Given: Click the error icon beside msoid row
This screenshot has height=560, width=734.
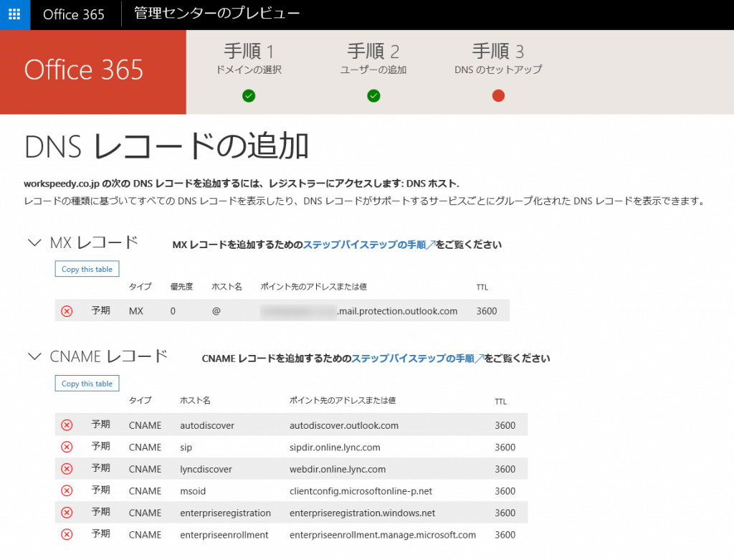Looking at the screenshot, I should click(x=67, y=491).
